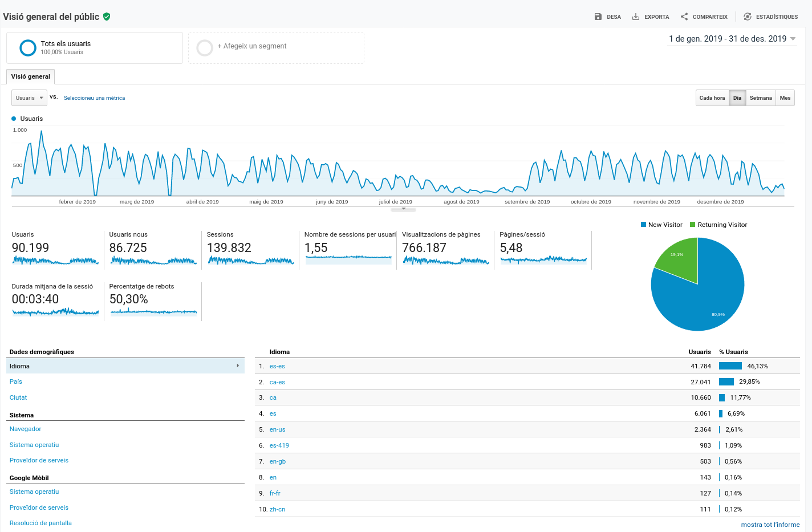Collapse chart using arrow below timeline
The image size is (812, 532).
[x=403, y=209]
